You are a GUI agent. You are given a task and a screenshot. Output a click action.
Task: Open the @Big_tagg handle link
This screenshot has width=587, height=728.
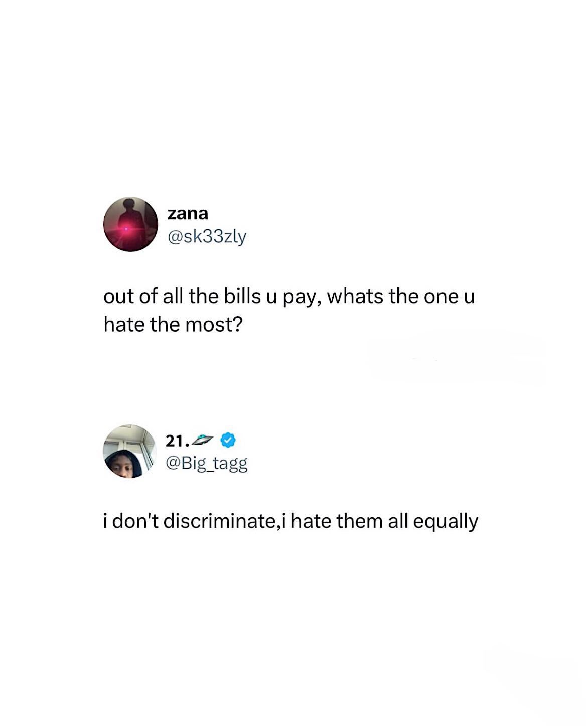(x=207, y=463)
